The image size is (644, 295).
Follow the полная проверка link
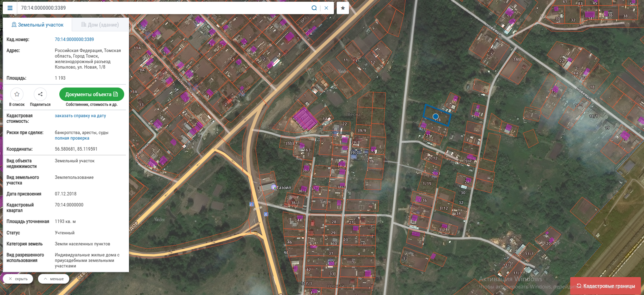(72, 138)
